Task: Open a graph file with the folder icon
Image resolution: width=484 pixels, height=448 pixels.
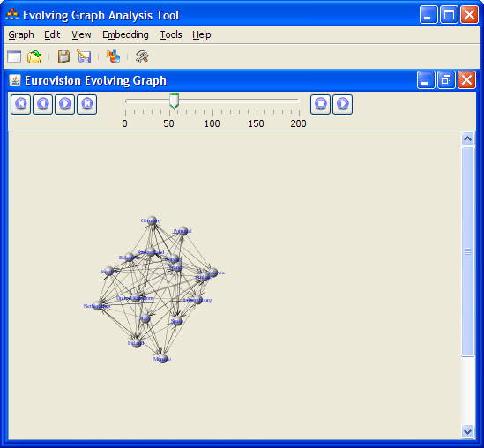Action: [34, 56]
